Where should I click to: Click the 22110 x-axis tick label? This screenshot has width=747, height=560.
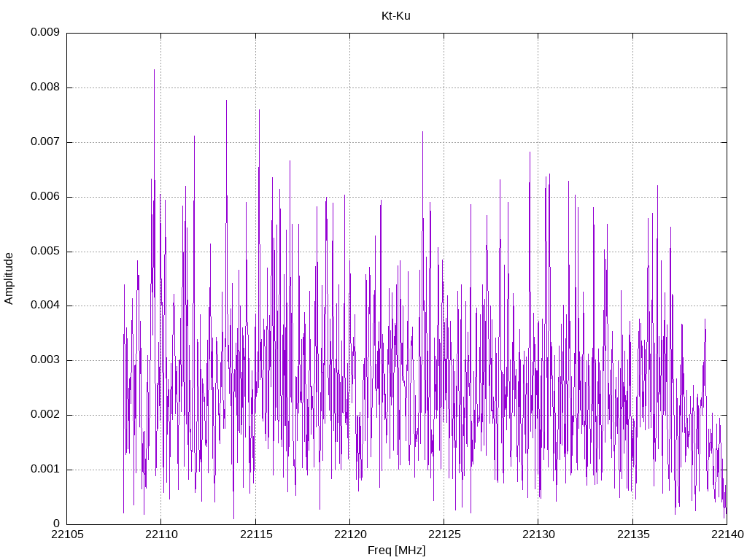tap(161, 534)
